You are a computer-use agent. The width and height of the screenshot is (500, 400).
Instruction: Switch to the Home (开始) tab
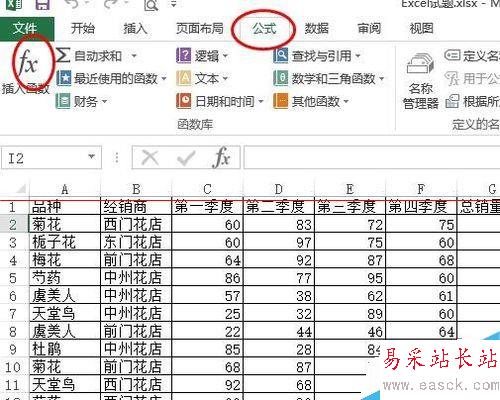tap(83, 29)
